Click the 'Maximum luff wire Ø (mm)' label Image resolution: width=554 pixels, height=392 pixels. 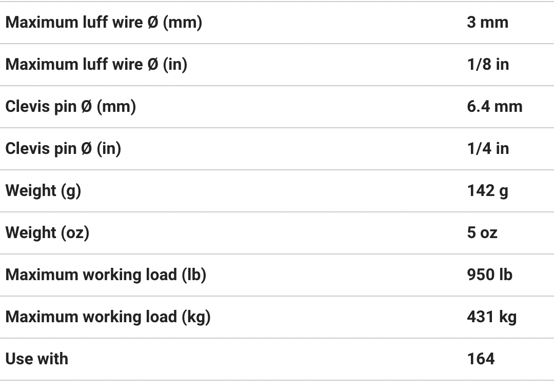[104, 23]
